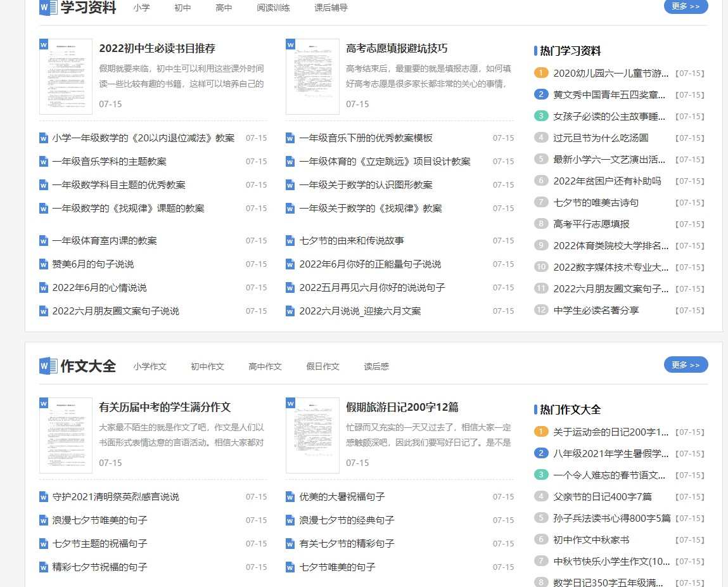Click thumbnail of 有关历届中考的学生满分作文
Viewport: 728px width, 587px height.
tap(66, 435)
